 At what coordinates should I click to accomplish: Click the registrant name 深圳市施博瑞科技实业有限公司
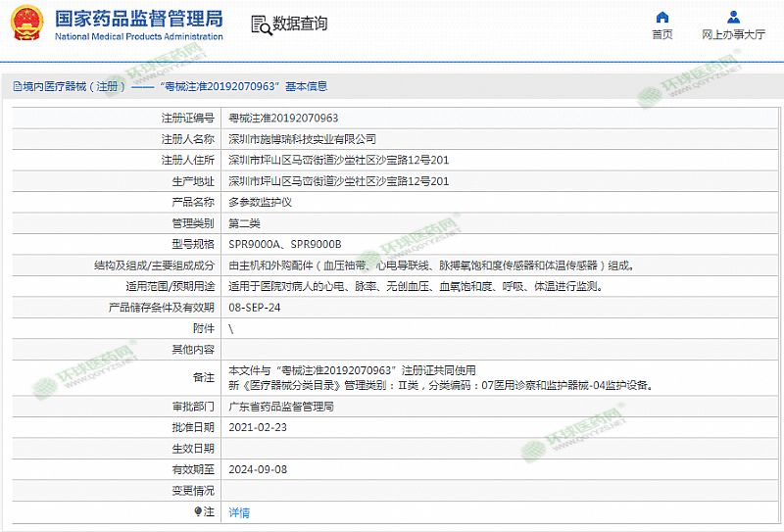pos(302,139)
